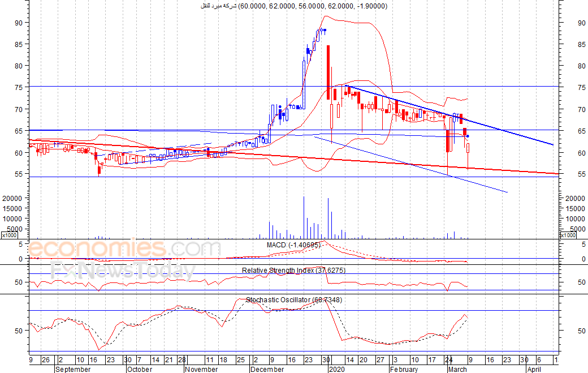The image size is (588, 373).
Task: Select November on the date axis
Action: pos(201,369)
